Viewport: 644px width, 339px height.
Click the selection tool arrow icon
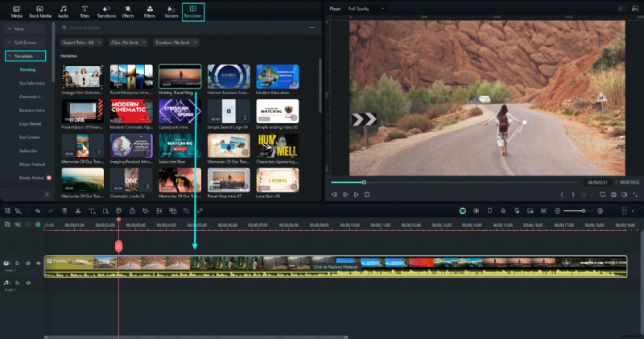pos(18,211)
